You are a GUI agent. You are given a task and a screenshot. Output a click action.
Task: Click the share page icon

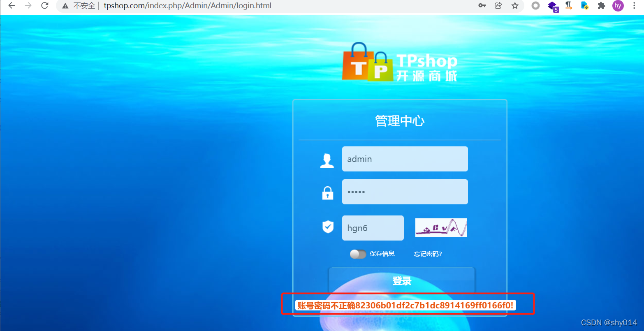coord(498,6)
